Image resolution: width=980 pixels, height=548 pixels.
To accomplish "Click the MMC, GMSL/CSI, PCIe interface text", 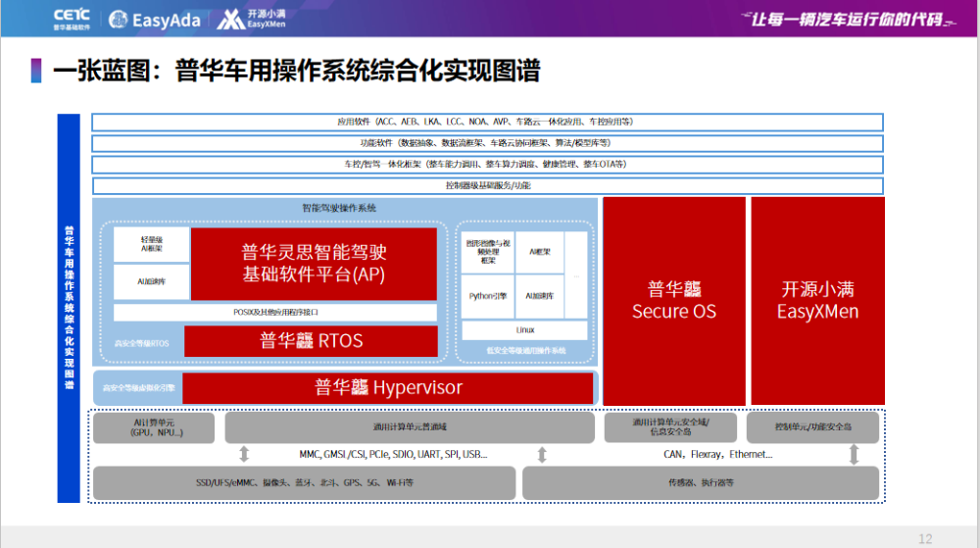I will pos(393,454).
